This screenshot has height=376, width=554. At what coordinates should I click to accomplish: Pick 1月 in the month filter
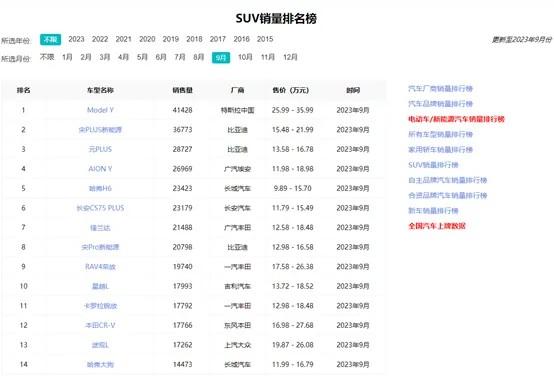coord(67,57)
